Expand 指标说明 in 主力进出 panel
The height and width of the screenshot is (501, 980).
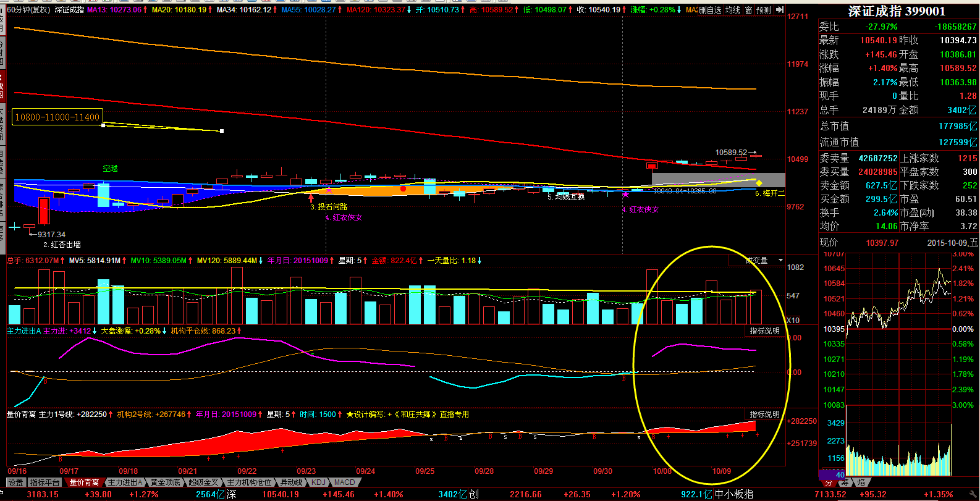coord(764,331)
